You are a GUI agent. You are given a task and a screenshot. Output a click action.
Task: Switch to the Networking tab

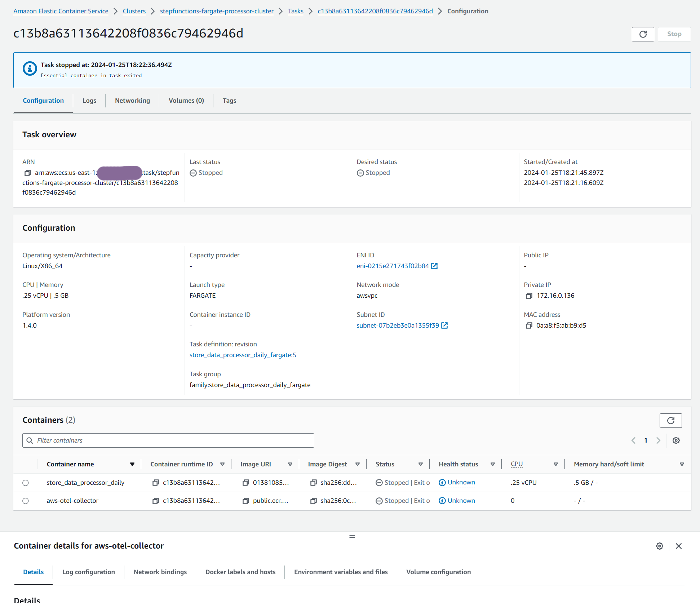[132, 101]
